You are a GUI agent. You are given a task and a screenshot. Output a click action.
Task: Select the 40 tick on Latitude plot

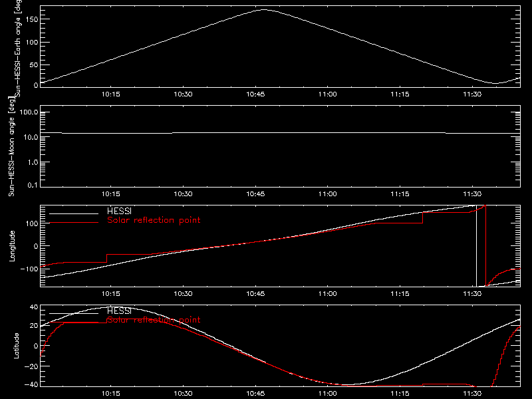pos(34,307)
